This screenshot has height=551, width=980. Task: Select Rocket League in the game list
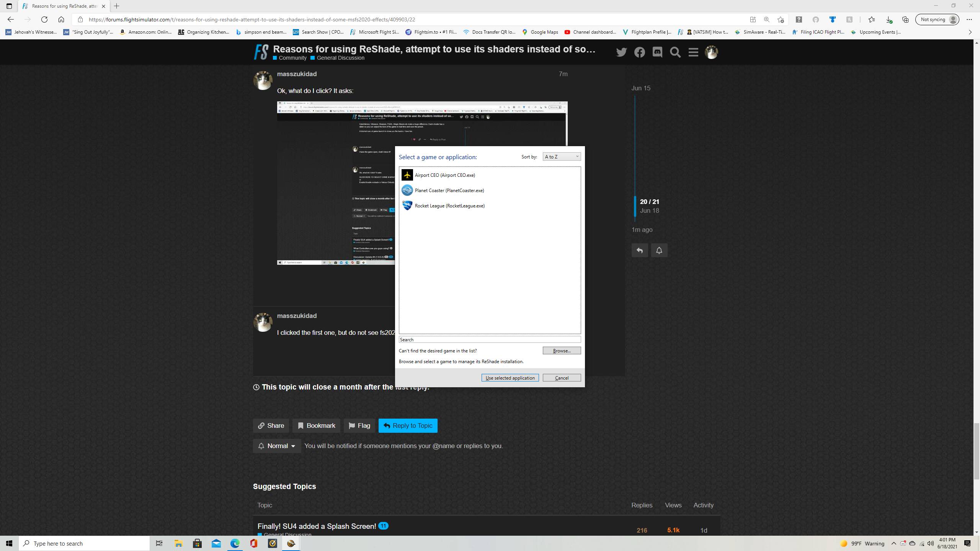tap(449, 205)
